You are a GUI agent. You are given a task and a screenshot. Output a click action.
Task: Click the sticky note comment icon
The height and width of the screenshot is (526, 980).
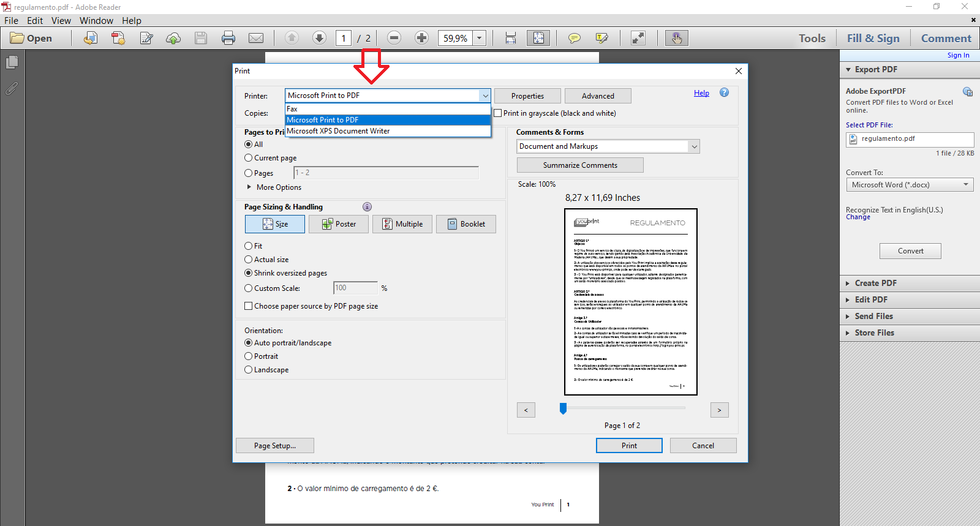tap(574, 38)
